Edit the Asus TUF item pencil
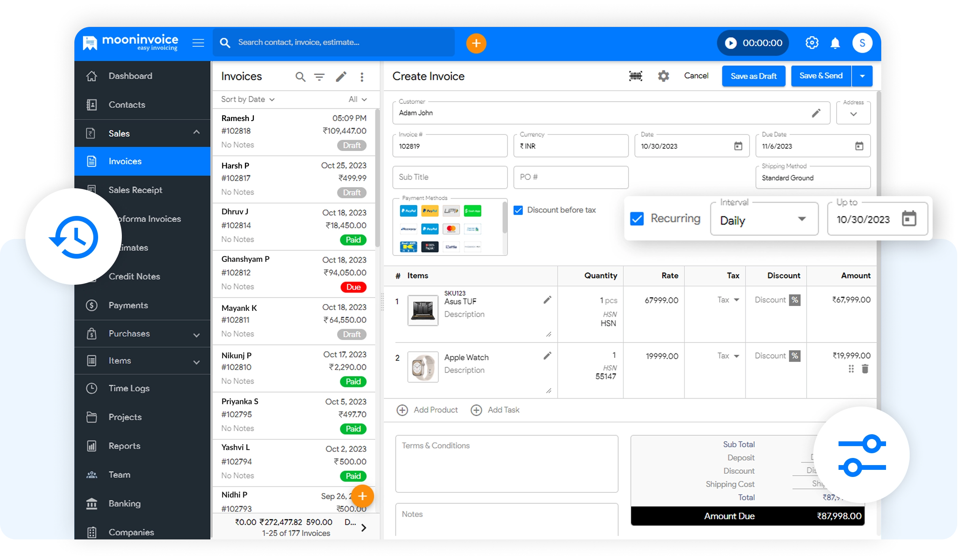Viewport: 958px width, 560px height. pos(547,300)
